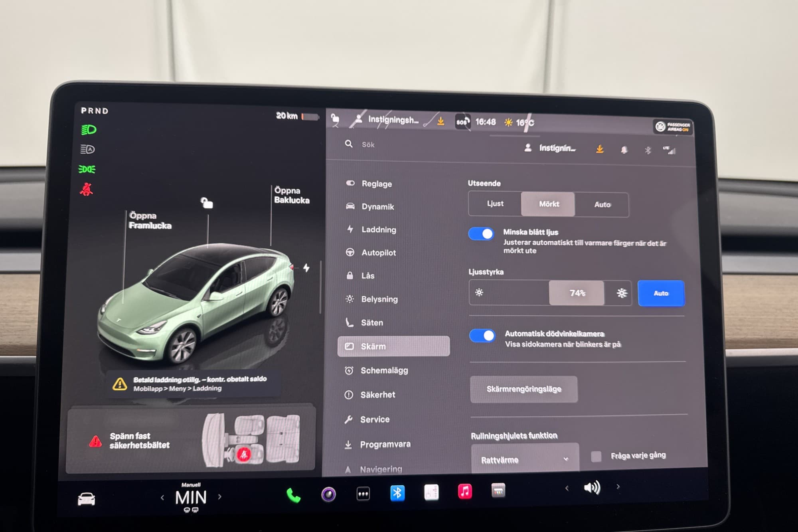This screenshot has width=798, height=532.
Task: Select the Auto appearance option
Action: pyautogui.click(x=602, y=204)
